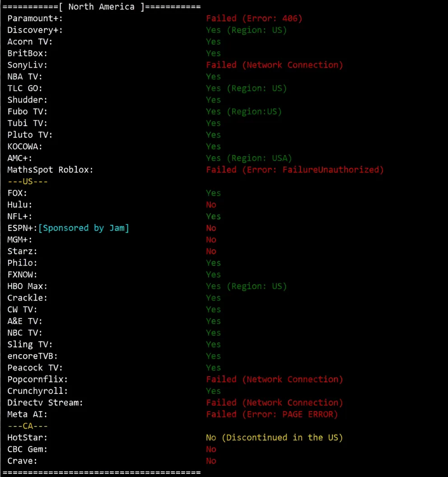Click HotStar's Discontinued in the US notice

tap(274, 438)
